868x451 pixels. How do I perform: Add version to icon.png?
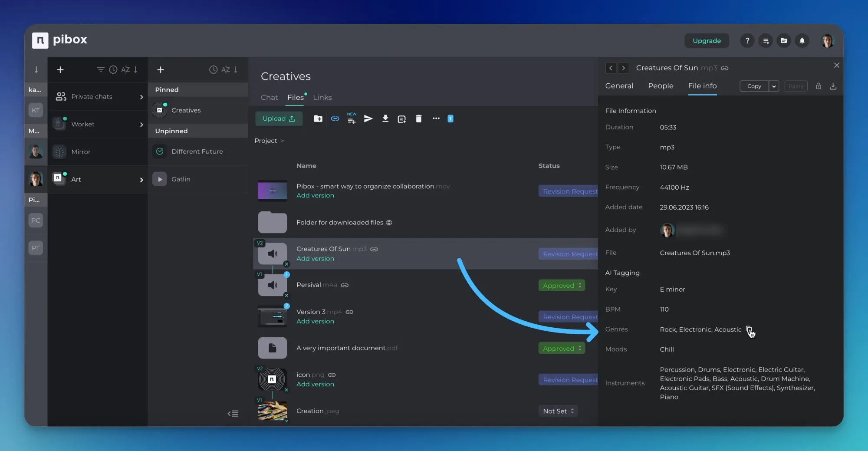tap(315, 384)
